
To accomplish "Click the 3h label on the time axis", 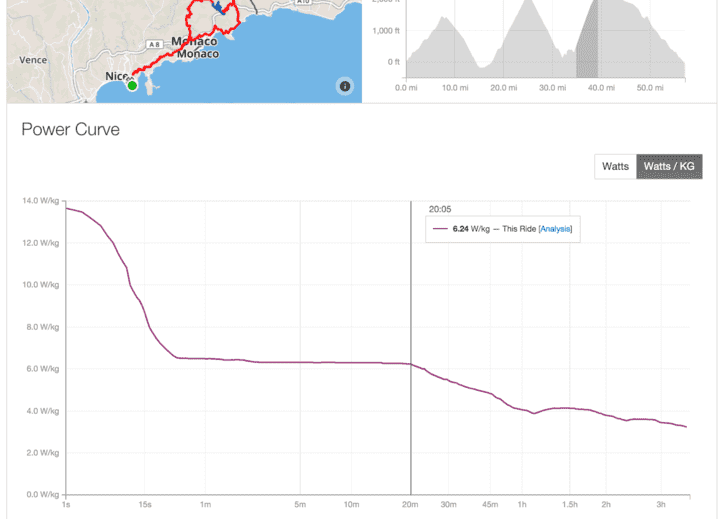I will point(661,504).
